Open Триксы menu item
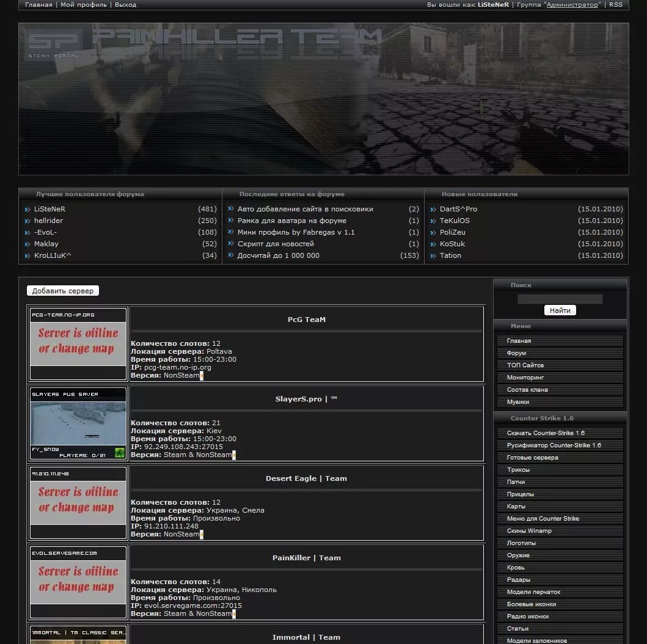Screen dimensions: 647x644 560,469
